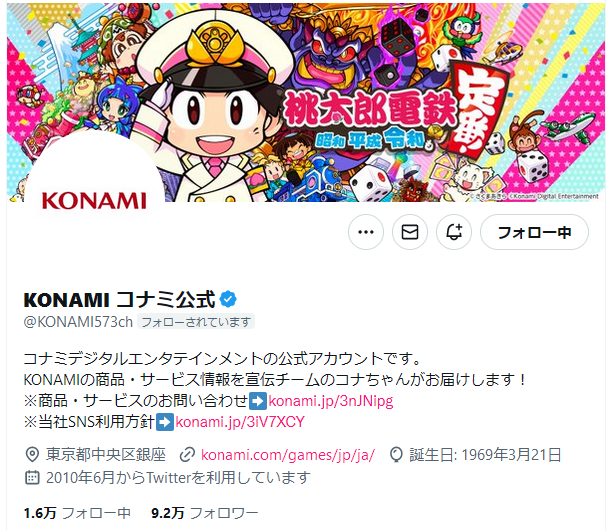Open the konami.jp/3nJNipg link

(x=331, y=401)
